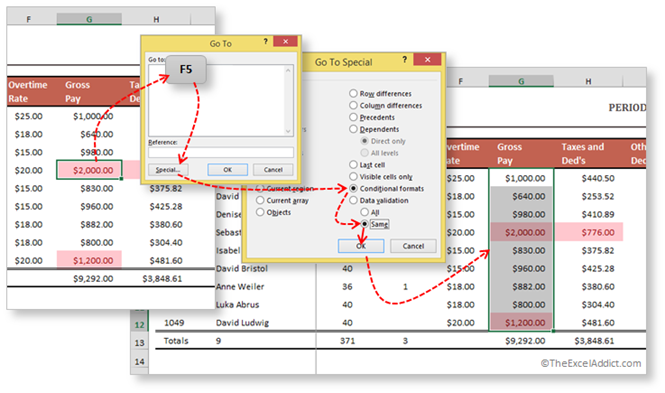Click the David Bristol name cell
This screenshot has height=393, width=665.
point(242,268)
